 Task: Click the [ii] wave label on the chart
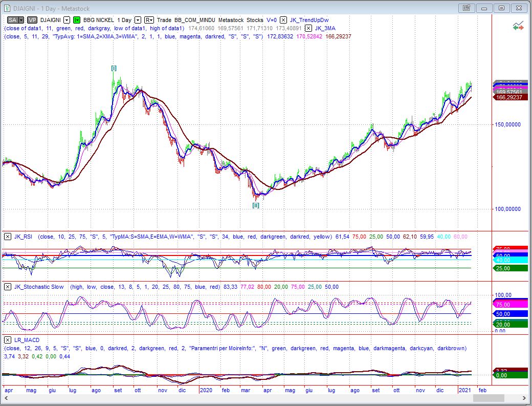click(x=256, y=205)
